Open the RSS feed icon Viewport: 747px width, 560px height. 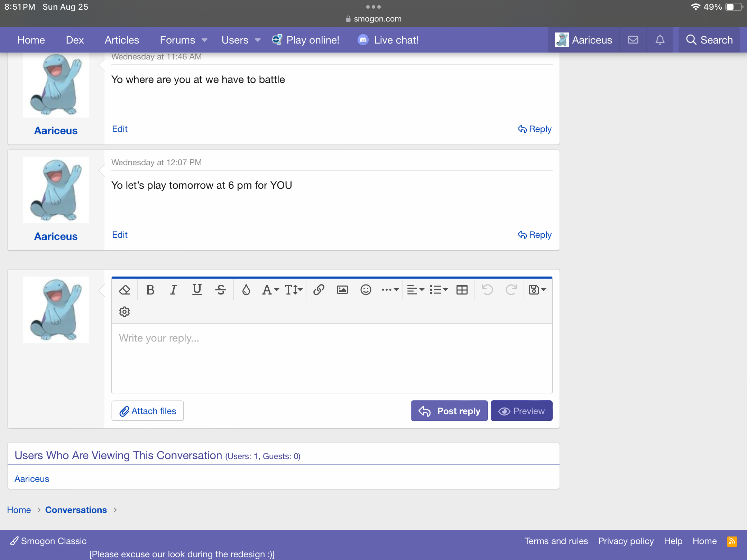[x=732, y=541]
